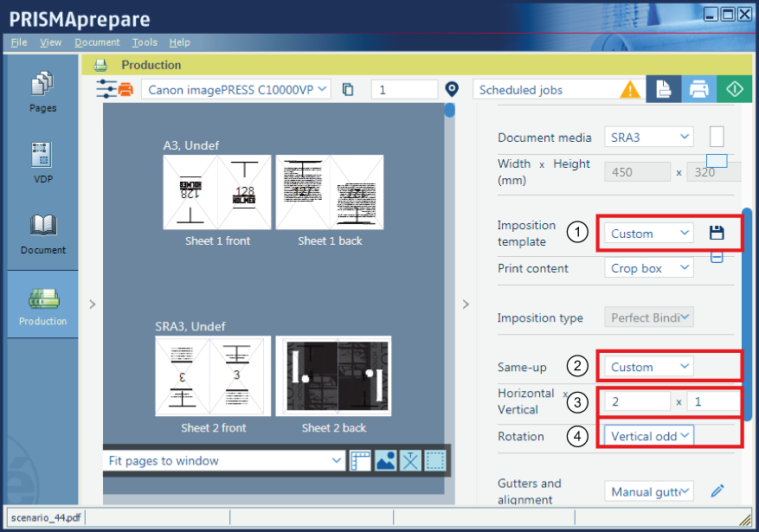Open the Pages workspace in sidebar
Screen dimensions: 759x532
click(42, 92)
